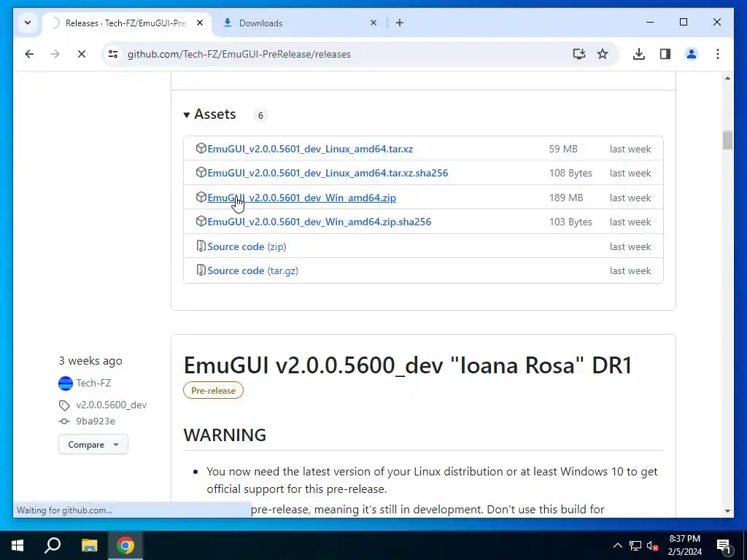Click file-zip icon beside Source code (tar.gz)
Image resolution: width=747 pixels, height=560 pixels.
pos(201,271)
